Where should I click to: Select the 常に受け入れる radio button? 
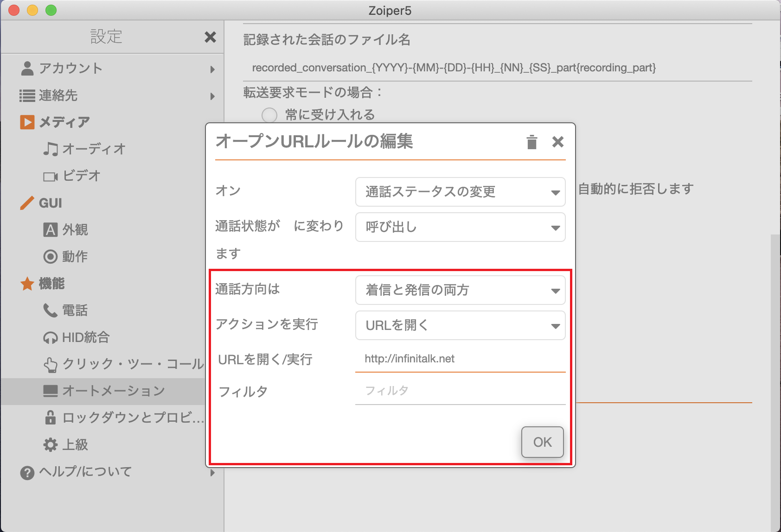tap(269, 115)
